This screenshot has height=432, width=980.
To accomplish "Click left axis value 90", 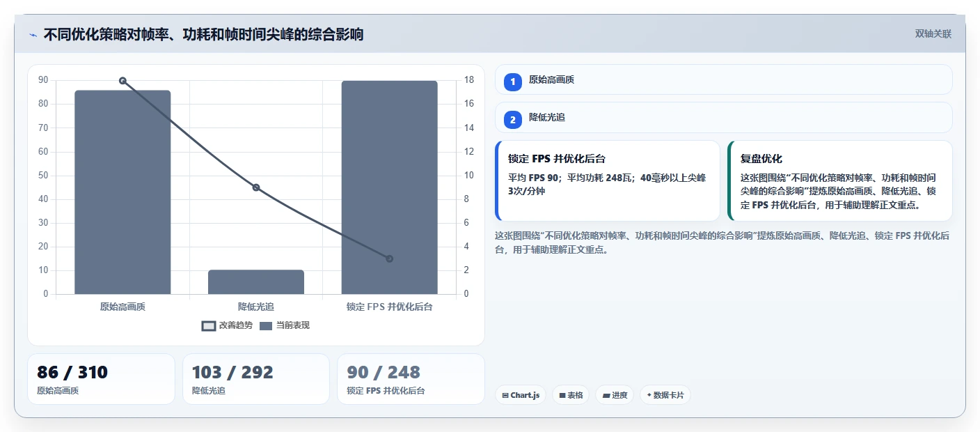I will tap(43, 80).
